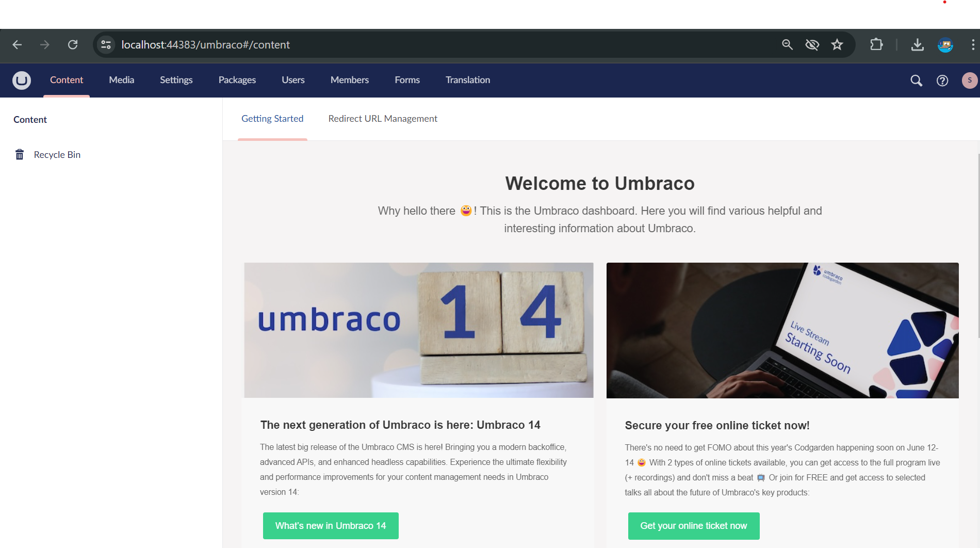Viewport: 980px width, 548px height.
Task: Click Get your online ticket now button
Action: 694,526
